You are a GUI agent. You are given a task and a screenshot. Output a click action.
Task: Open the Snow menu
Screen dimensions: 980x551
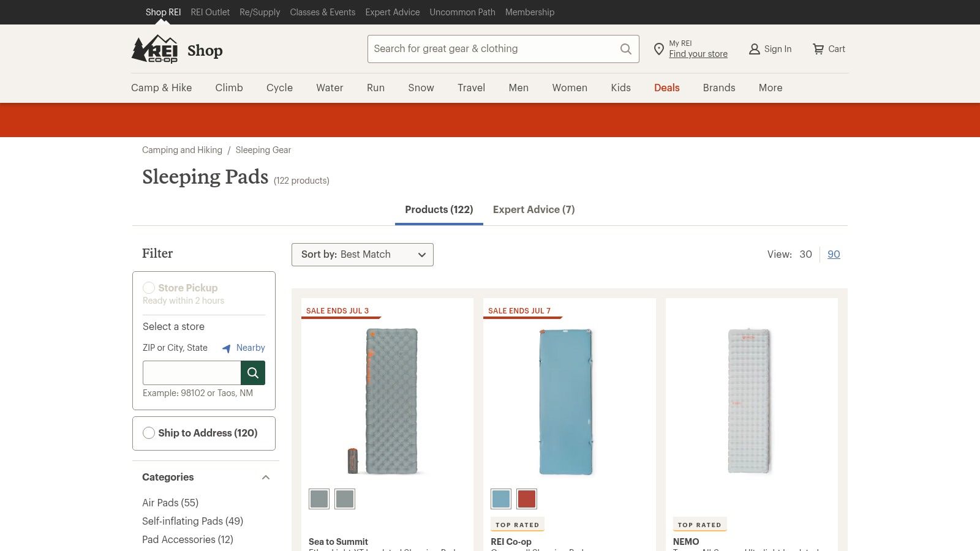(x=421, y=88)
